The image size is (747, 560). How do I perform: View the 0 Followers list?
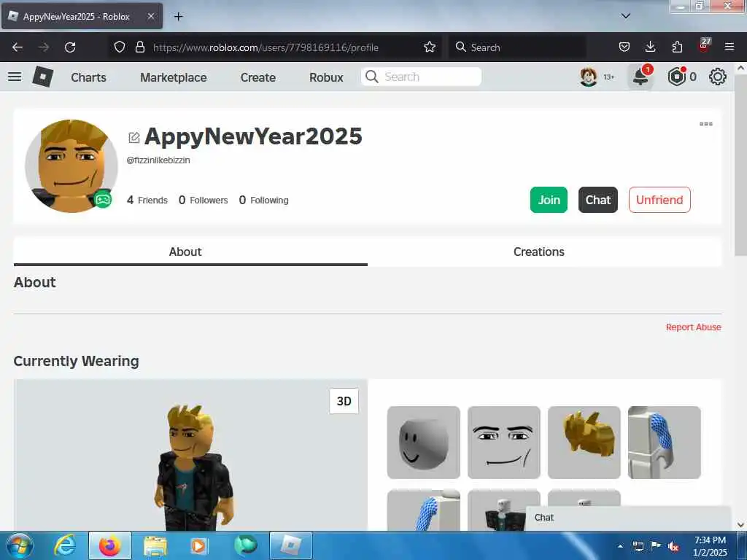click(204, 200)
